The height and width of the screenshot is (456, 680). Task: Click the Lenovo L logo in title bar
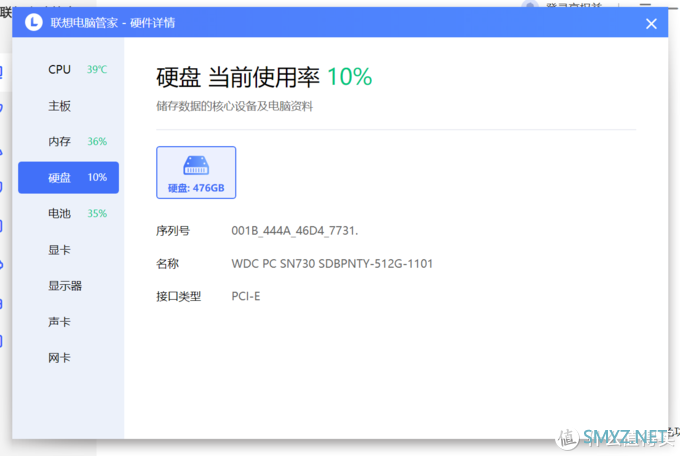tap(34, 22)
